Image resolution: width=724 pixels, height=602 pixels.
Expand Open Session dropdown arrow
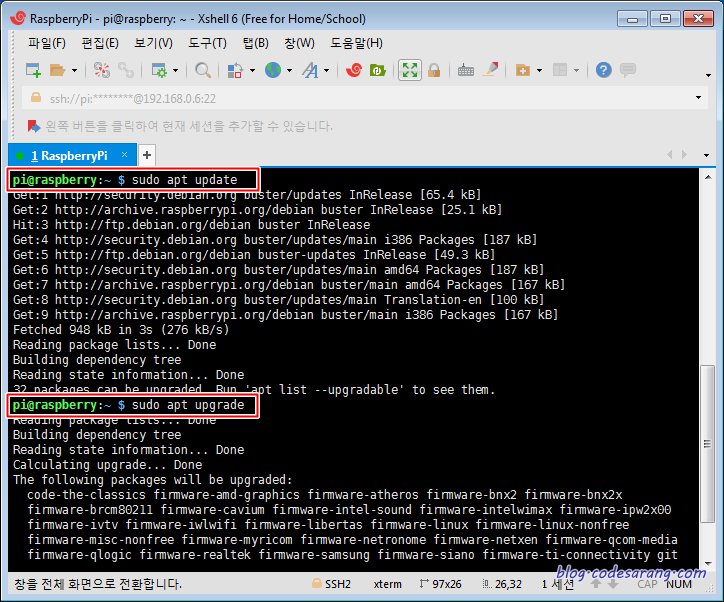[x=74, y=71]
